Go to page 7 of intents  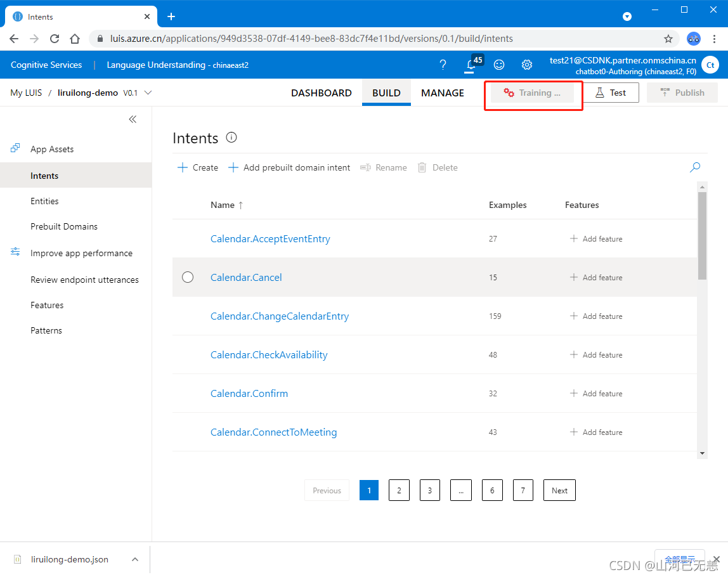(523, 490)
